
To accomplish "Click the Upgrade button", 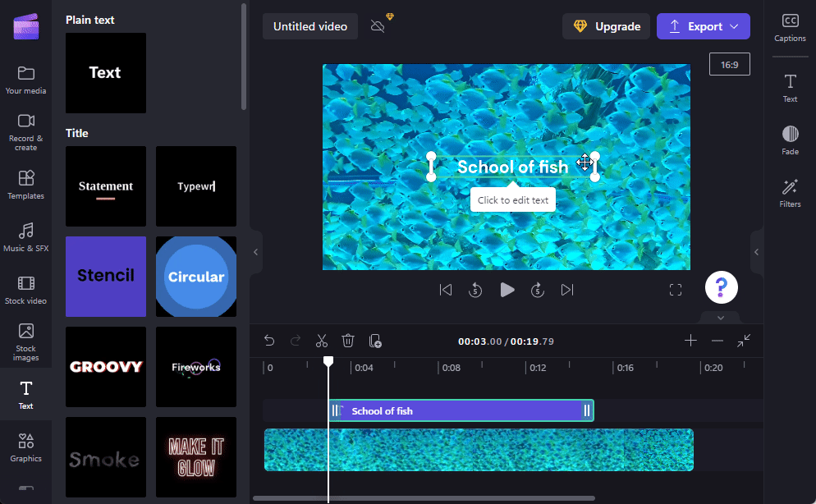I will (x=606, y=26).
